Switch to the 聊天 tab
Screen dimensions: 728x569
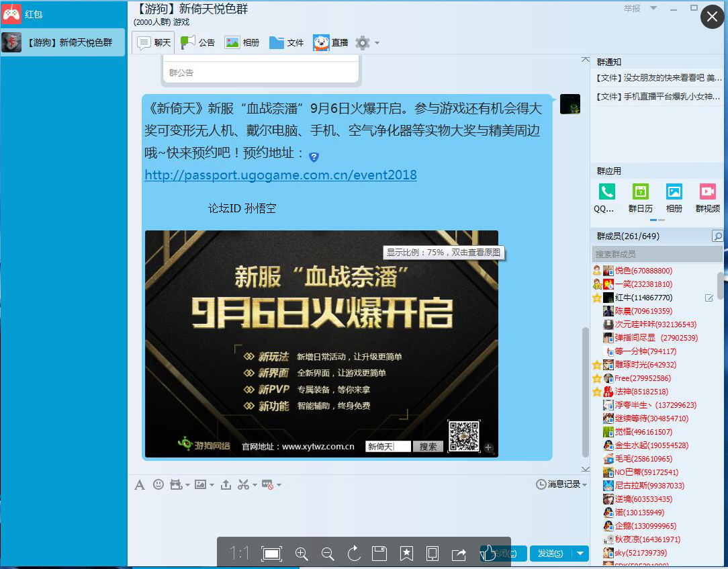[x=154, y=43]
